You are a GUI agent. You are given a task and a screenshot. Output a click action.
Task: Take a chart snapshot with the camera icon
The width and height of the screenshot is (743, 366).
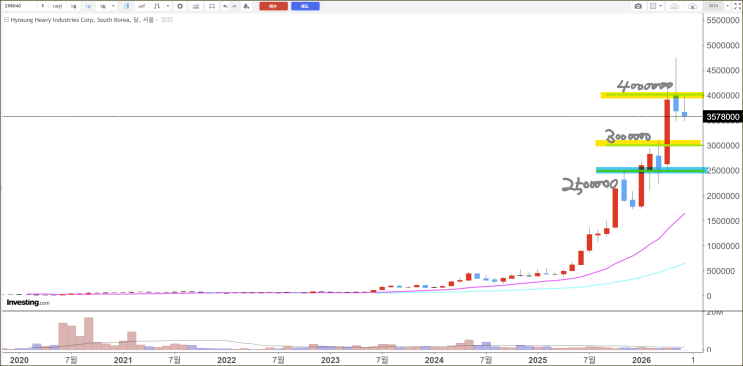click(x=638, y=6)
